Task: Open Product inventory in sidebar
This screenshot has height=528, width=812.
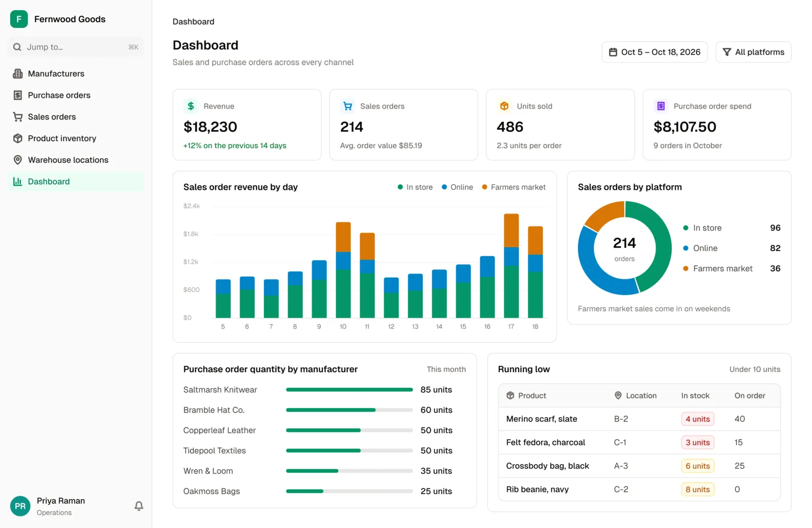Action: coord(76,139)
